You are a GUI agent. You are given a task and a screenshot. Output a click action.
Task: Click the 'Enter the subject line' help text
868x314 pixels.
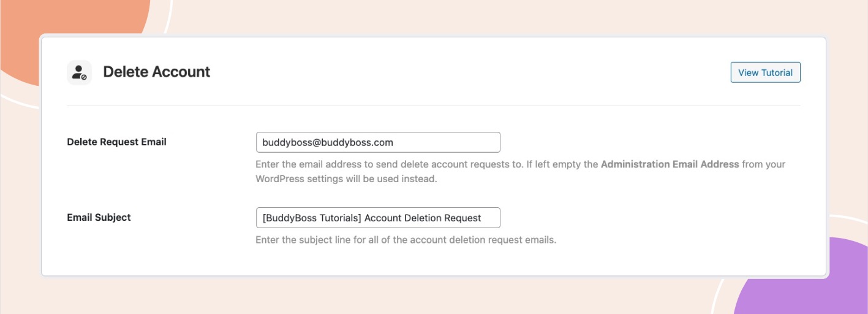tap(406, 240)
